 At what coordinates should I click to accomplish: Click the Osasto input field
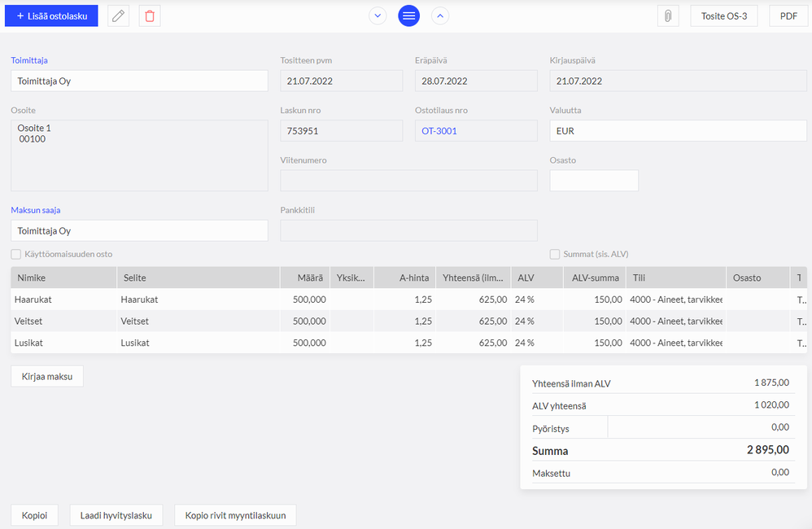click(x=594, y=181)
